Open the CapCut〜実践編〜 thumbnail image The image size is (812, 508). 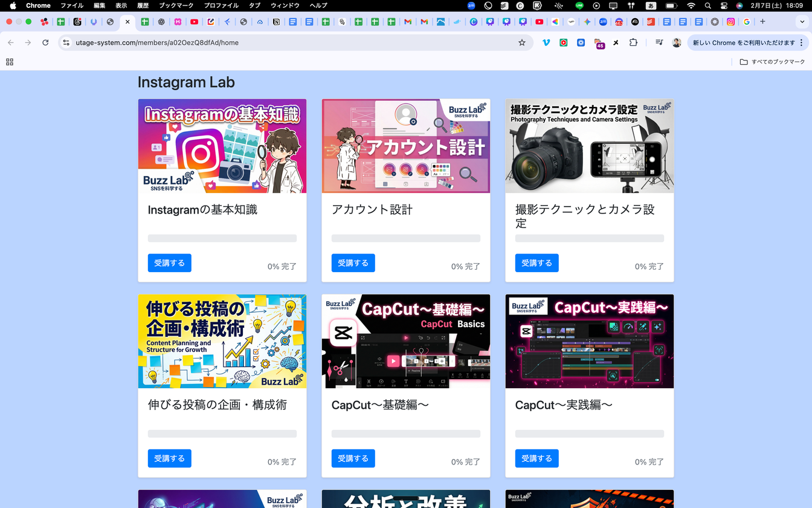590,341
